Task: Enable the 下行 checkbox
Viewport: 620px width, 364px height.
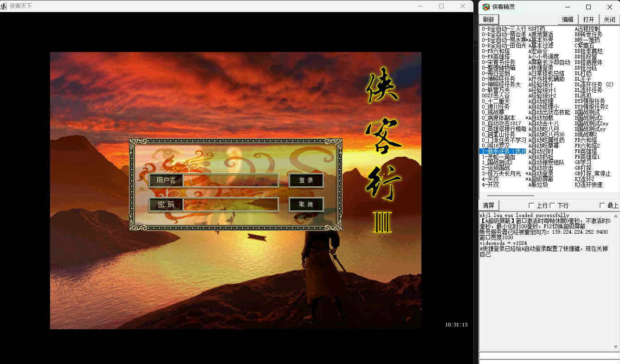Action: [x=553, y=205]
